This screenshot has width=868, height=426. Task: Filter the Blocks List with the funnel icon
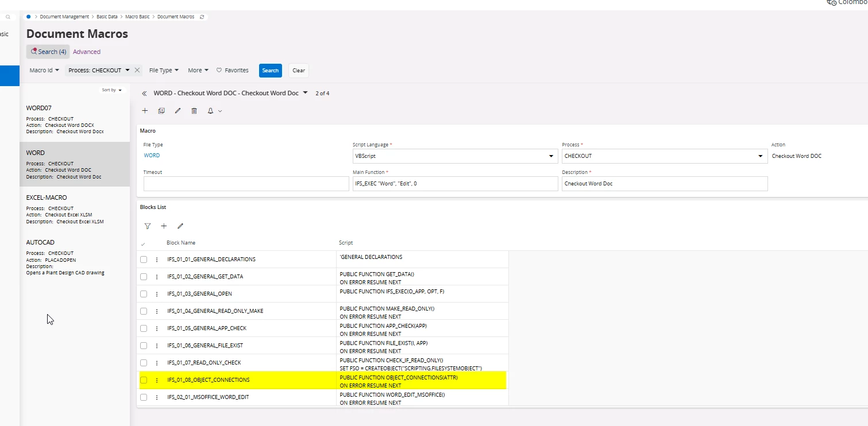click(148, 226)
